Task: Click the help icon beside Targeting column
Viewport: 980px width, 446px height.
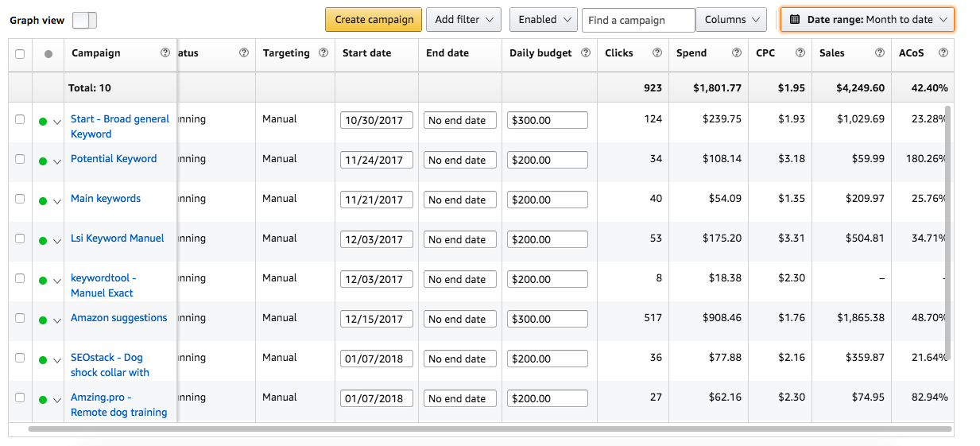Action: (x=323, y=53)
